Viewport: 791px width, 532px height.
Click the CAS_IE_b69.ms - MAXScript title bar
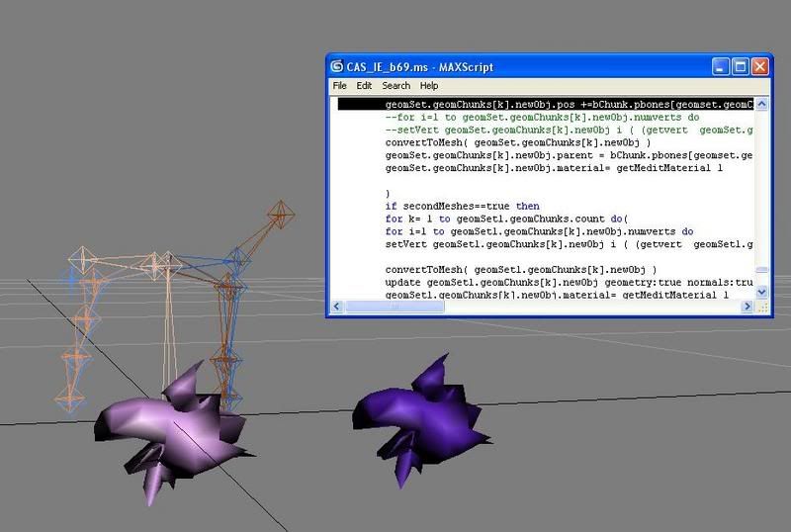[524, 66]
